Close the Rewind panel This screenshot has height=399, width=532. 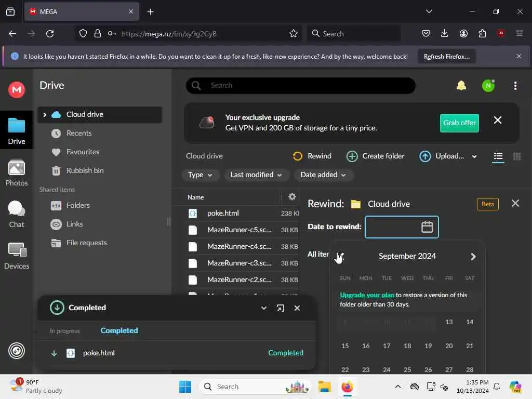[x=515, y=203]
